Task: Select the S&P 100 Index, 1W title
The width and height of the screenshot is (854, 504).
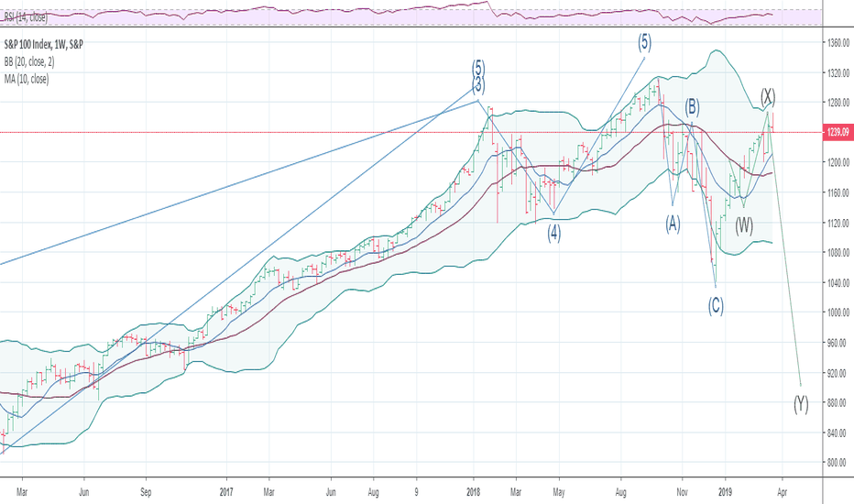Action: [44, 45]
